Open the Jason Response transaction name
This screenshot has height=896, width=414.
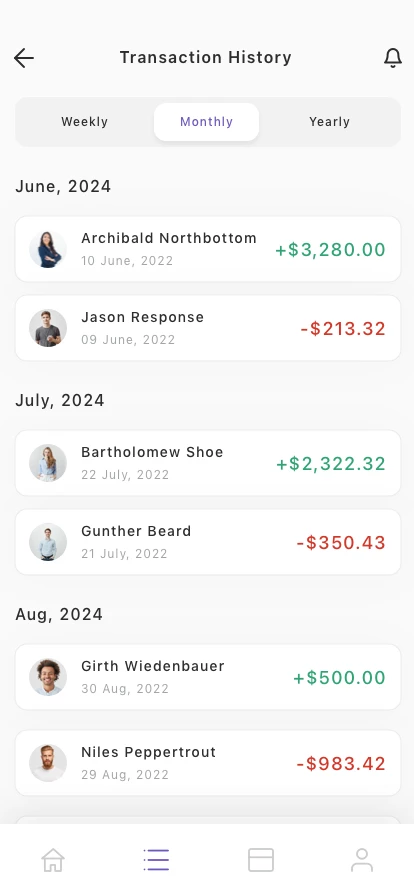[142, 317]
